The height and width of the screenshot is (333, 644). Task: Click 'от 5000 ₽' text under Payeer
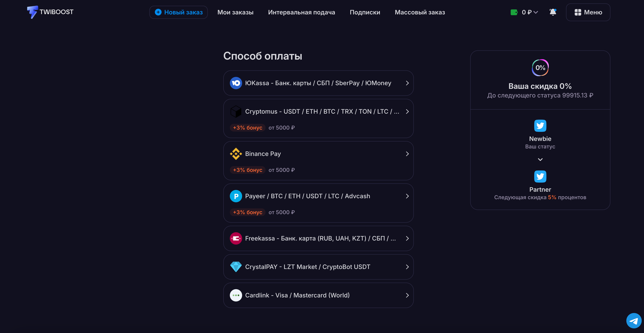coord(281,212)
